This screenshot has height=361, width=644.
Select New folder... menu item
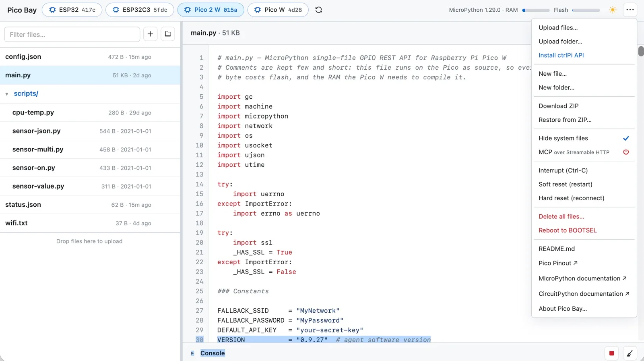tap(584, 87)
